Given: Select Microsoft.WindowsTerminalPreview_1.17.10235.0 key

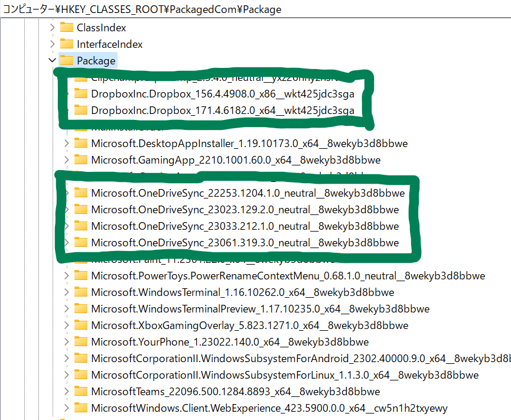Looking at the screenshot, I should pos(261,309).
